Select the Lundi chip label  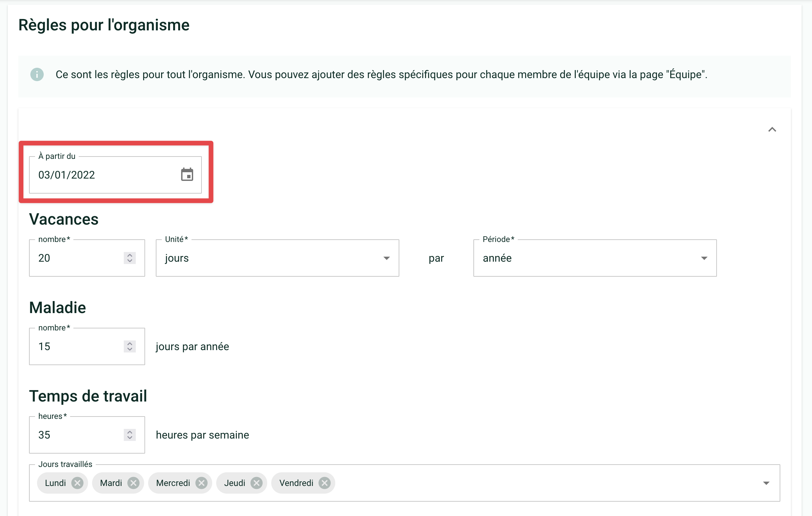55,483
